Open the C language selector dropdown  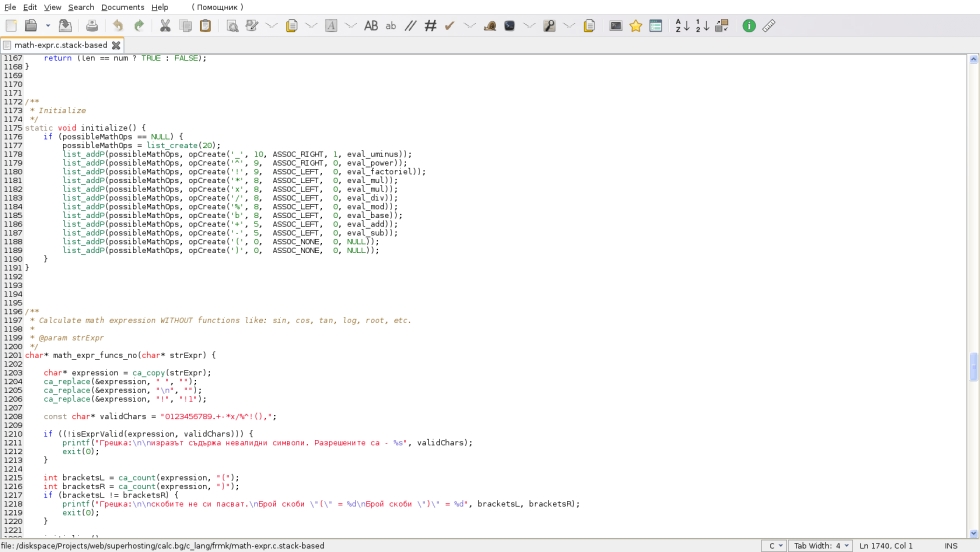click(773, 546)
